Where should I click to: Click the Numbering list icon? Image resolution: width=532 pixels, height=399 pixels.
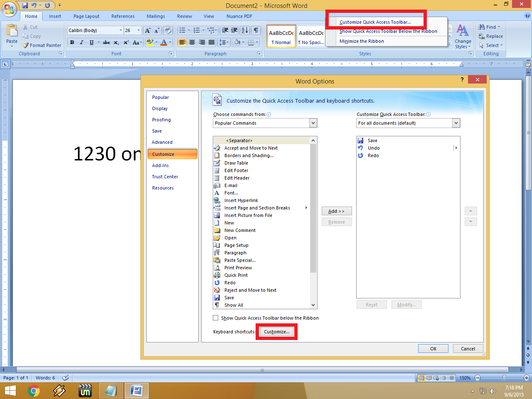click(197, 30)
